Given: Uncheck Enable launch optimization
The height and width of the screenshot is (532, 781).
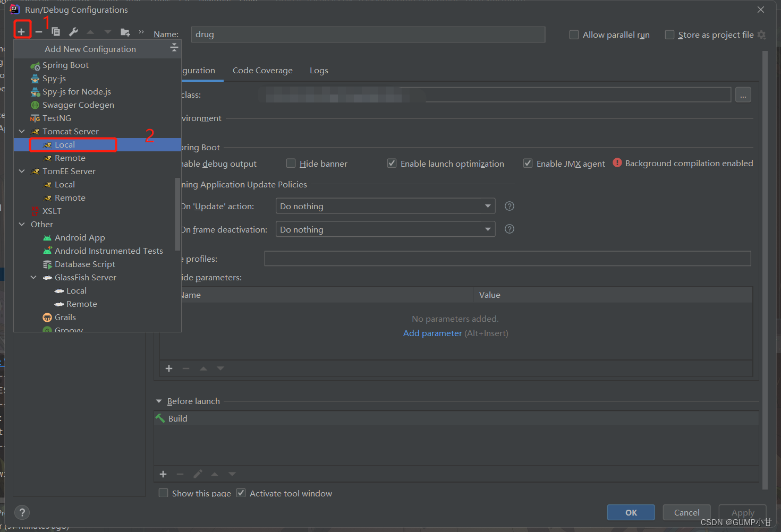Looking at the screenshot, I should coord(392,163).
